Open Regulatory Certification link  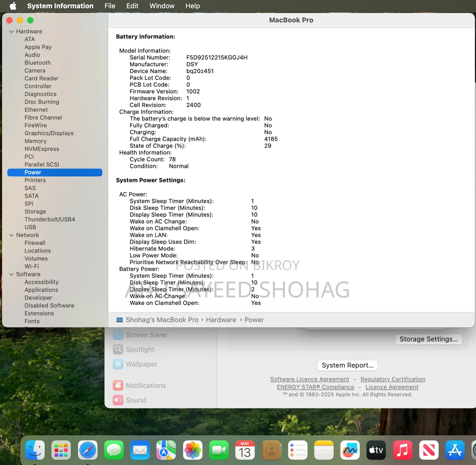coord(393,379)
